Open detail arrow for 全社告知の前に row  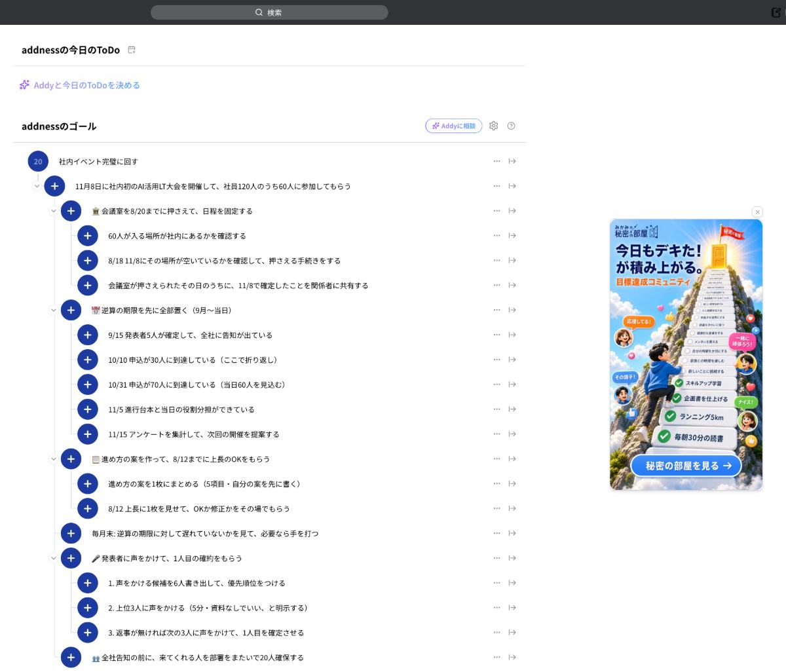[x=512, y=657]
